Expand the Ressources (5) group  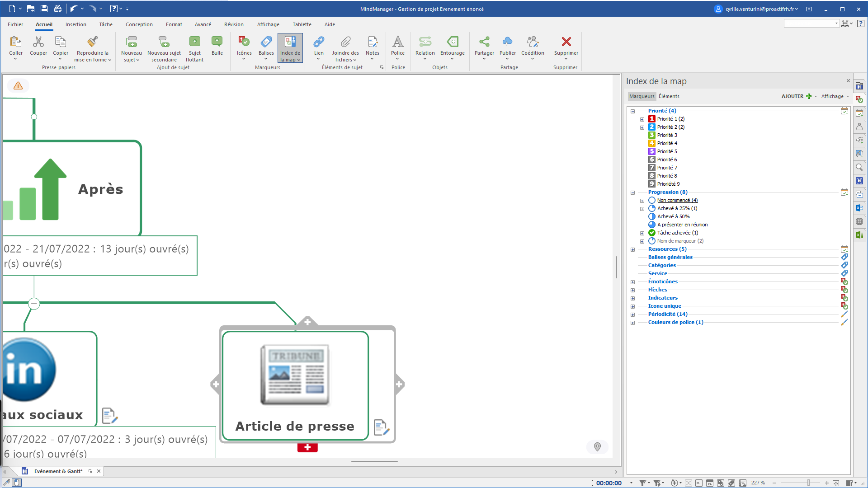(633, 249)
